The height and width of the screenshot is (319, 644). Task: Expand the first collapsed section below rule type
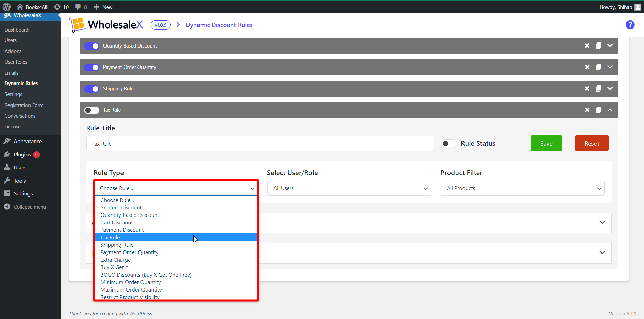pos(602,223)
